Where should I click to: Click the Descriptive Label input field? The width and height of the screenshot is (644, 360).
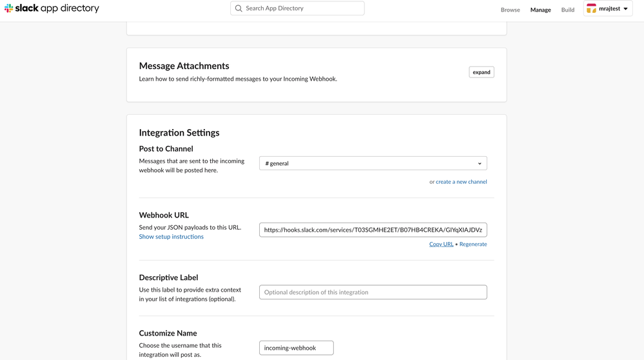point(373,292)
